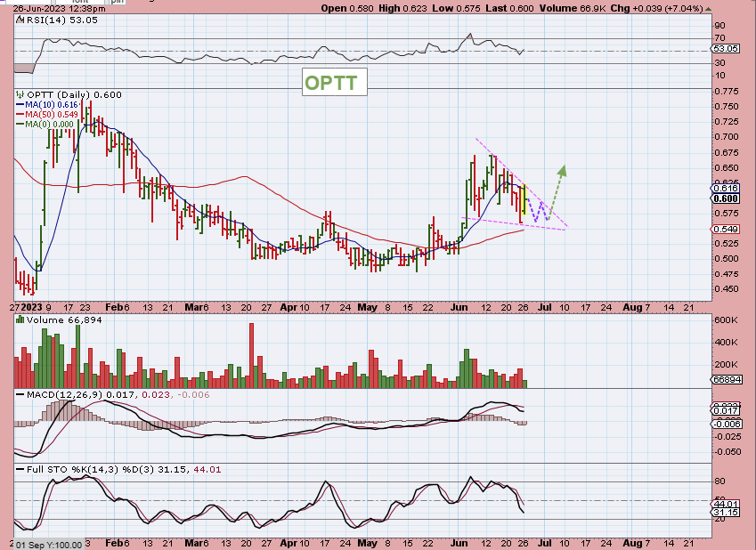Click the MA(0) 0.000 legend entry

click(x=45, y=124)
